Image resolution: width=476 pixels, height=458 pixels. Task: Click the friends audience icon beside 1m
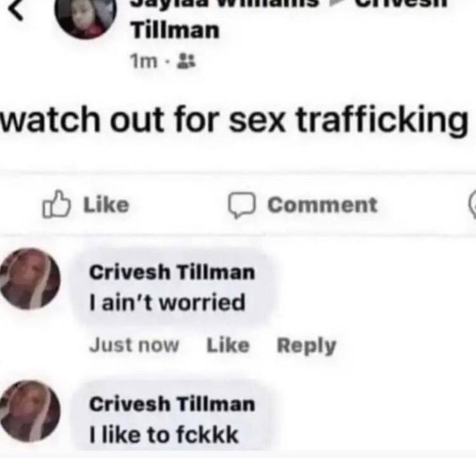(x=187, y=61)
